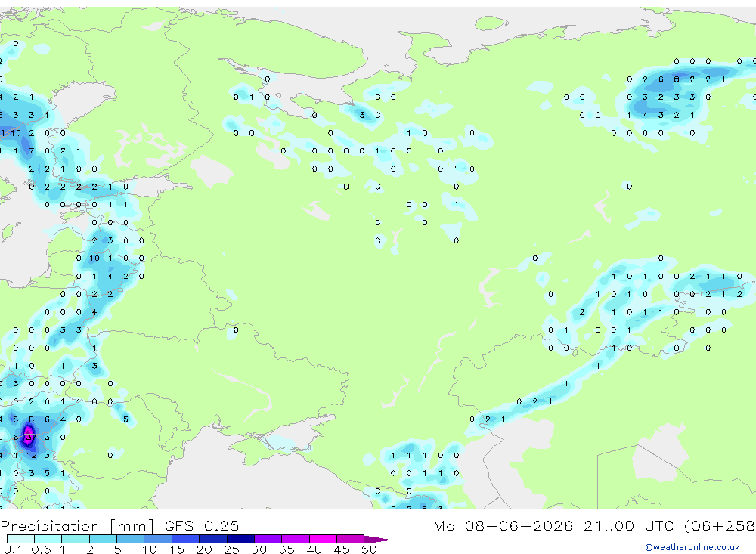Click the 15–20 mm legend color box

(x=186, y=539)
